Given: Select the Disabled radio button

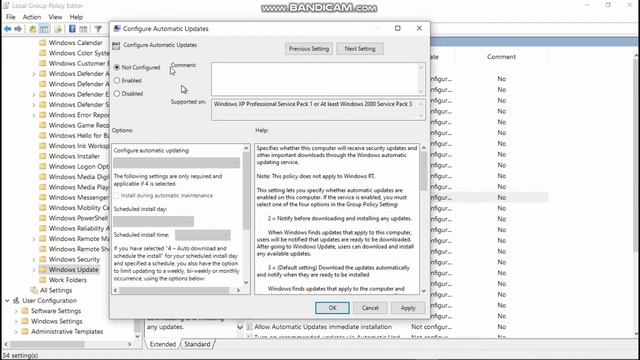Looking at the screenshot, I should [117, 93].
